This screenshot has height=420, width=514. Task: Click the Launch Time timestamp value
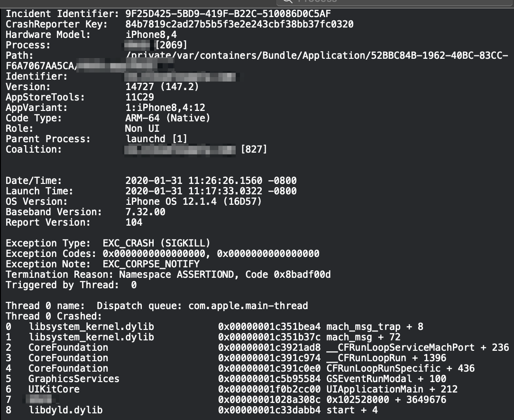(211, 191)
